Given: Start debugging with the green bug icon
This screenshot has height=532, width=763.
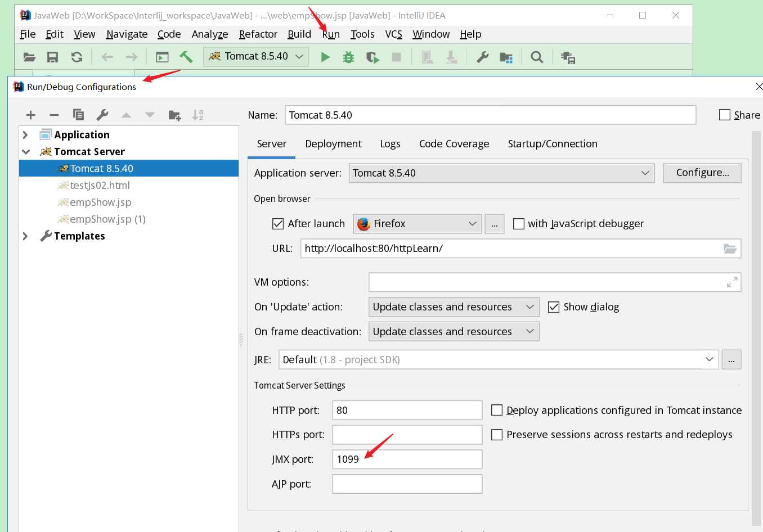Looking at the screenshot, I should (x=349, y=57).
